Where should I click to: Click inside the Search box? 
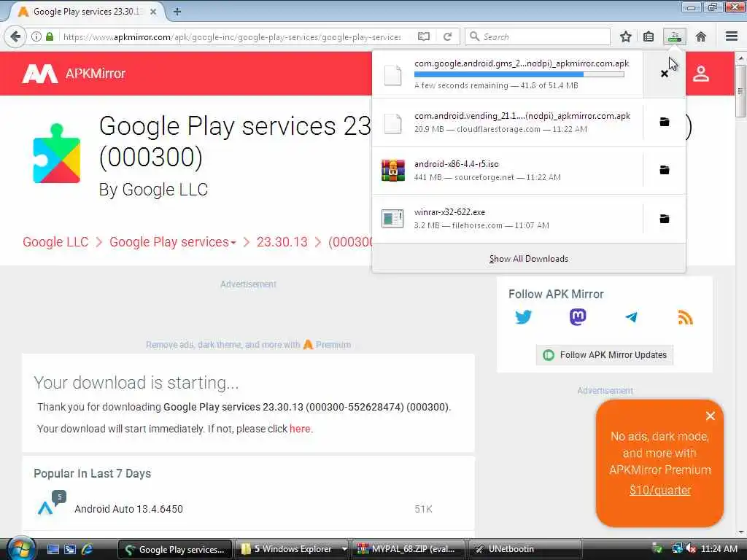tap(538, 36)
